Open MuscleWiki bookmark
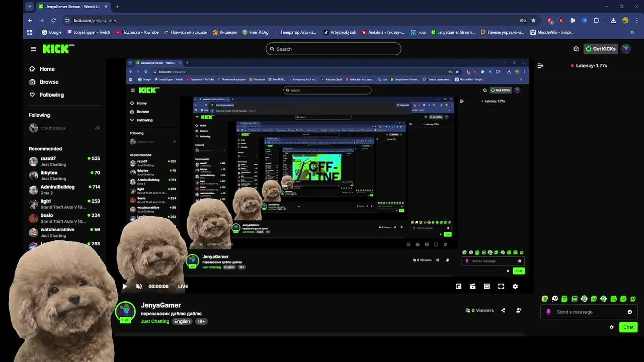644x362 pixels. (x=552, y=32)
